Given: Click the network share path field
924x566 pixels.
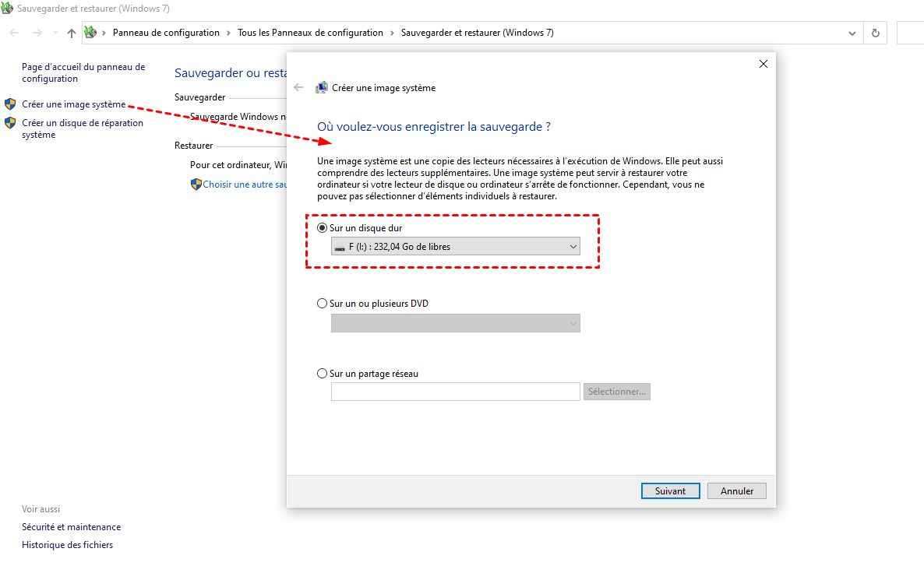Looking at the screenshot, I should [x=456, y=392].
